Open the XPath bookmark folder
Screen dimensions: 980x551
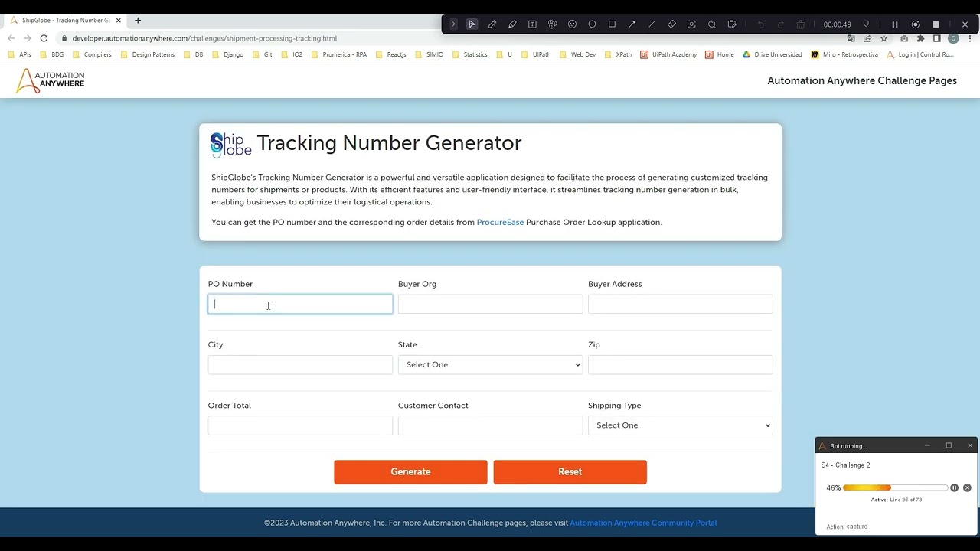pyautogui.click(x=618, y=55)
